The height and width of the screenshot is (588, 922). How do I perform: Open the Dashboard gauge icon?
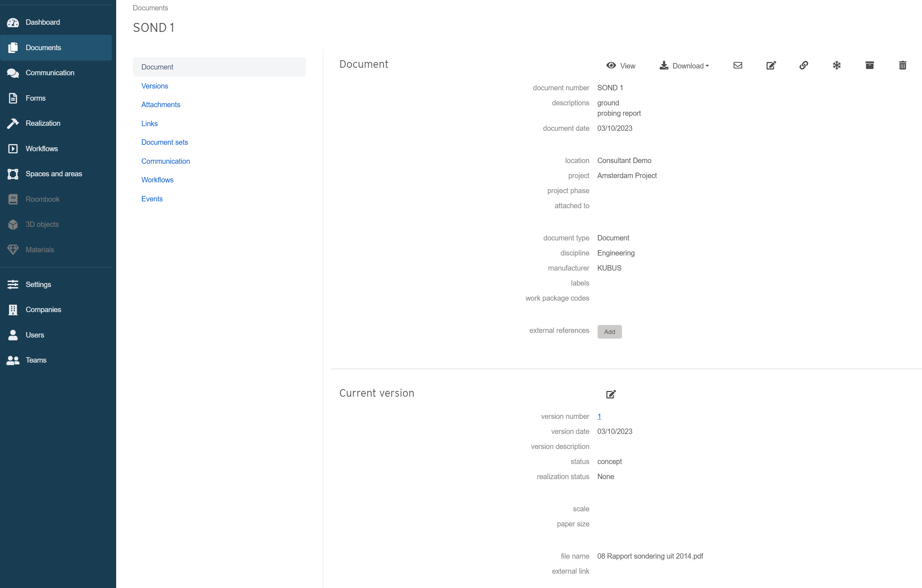(x=13, y=22)
